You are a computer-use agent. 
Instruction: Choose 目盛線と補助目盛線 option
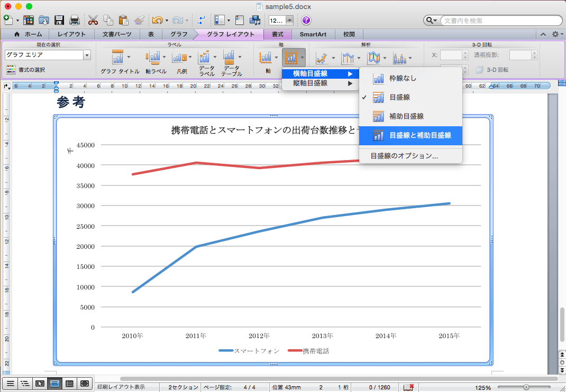(x=411, y=136)
